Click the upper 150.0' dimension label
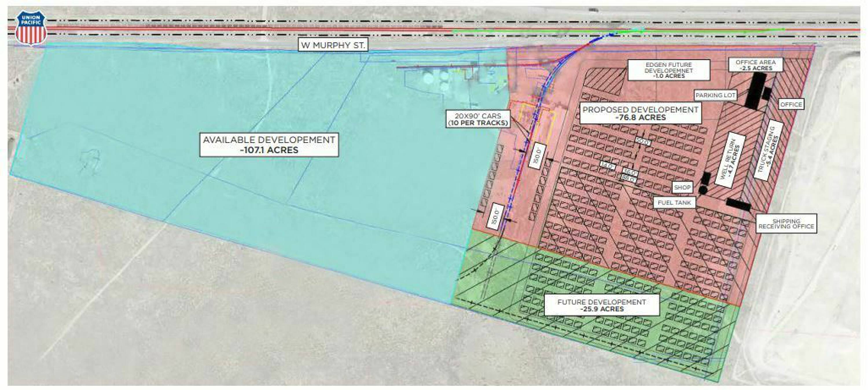The height and width of the screenshot is (390, 868). click(537, 156)
